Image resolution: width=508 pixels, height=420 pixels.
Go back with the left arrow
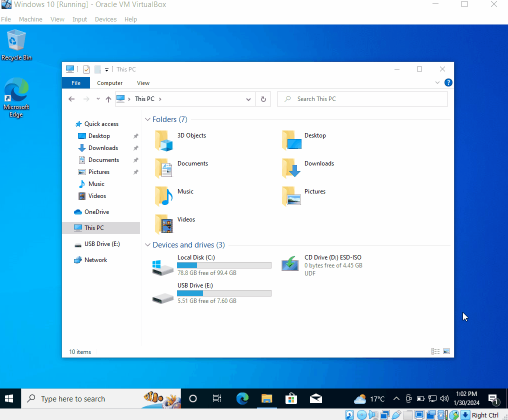coord(71,99)
